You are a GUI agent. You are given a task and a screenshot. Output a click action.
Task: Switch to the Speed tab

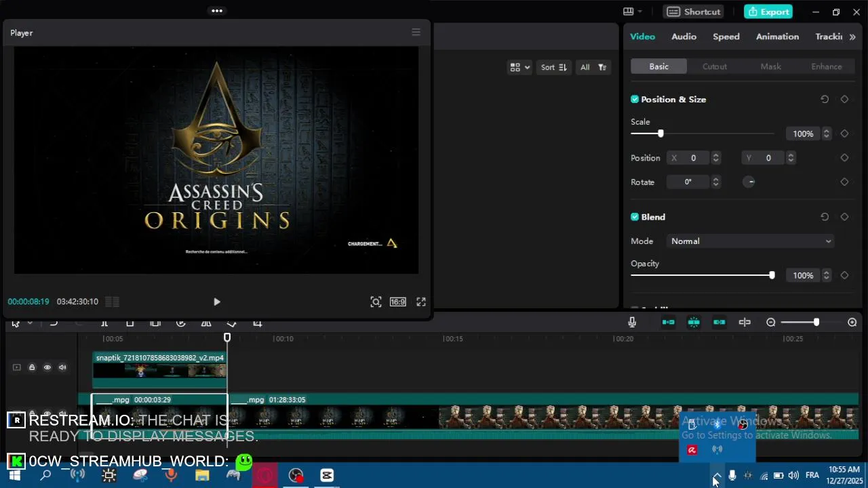[726, 37]
